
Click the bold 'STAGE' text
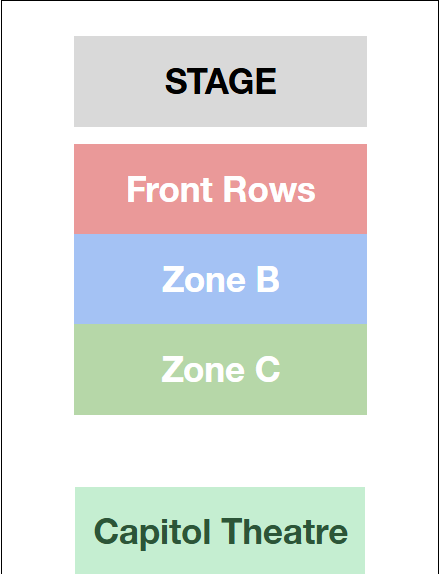[221, 81]
